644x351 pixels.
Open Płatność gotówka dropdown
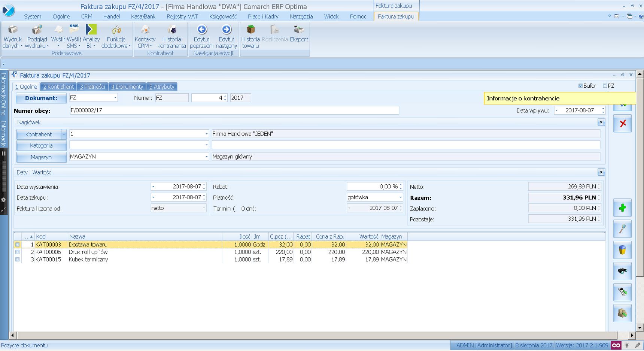400,197
